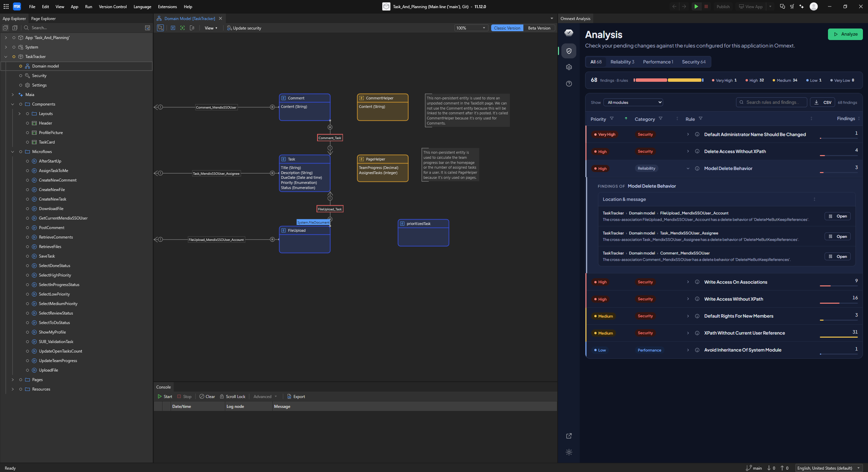Click the severity distribution bar in findings summary
868x472 pixels.
click(x=668, y=80)
